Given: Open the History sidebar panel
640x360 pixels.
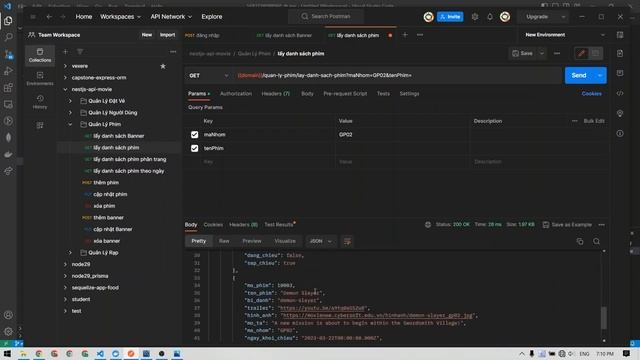Looking at the screenshot, I should pyautogui.click(x=40, y=102).
